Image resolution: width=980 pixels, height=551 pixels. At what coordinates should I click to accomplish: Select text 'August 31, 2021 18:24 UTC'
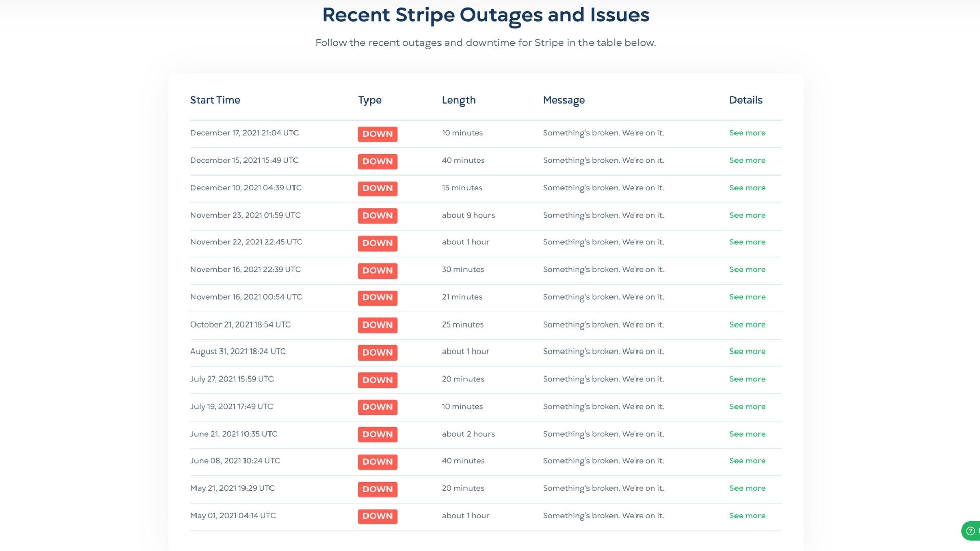[238, 352]
